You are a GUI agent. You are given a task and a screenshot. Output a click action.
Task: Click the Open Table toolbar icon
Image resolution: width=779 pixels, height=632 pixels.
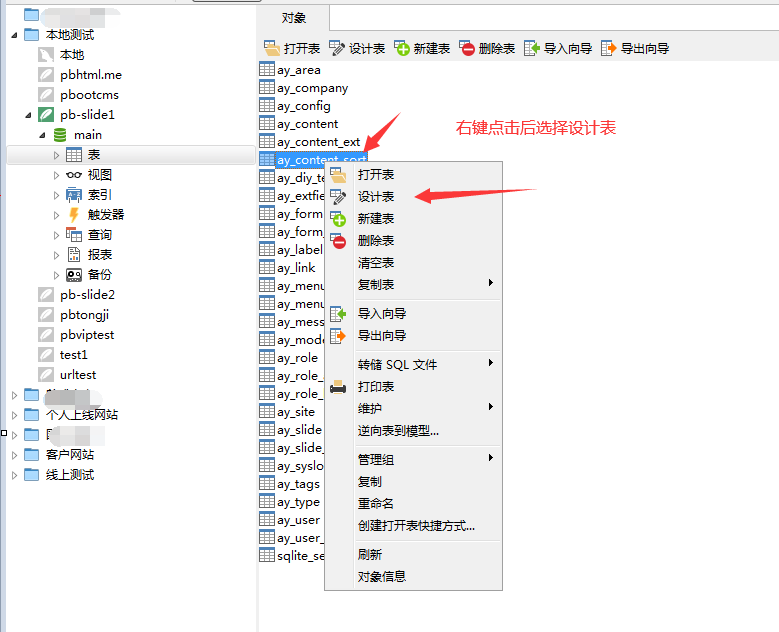(x=272, y=48)
